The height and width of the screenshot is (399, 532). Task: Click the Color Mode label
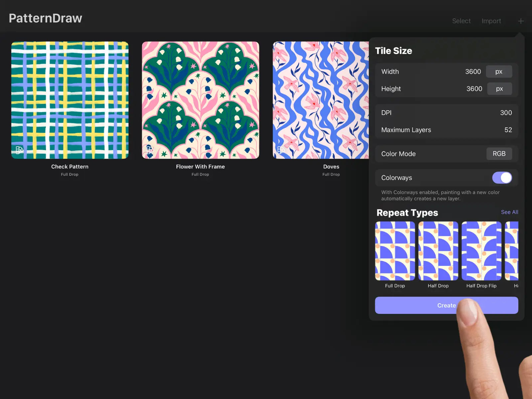click(398, 154)
